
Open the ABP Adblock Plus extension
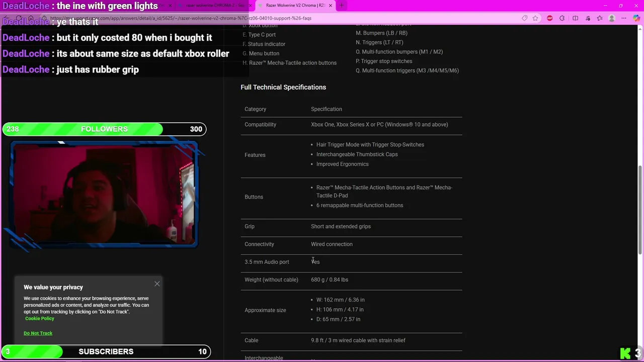tap(550, 18)
